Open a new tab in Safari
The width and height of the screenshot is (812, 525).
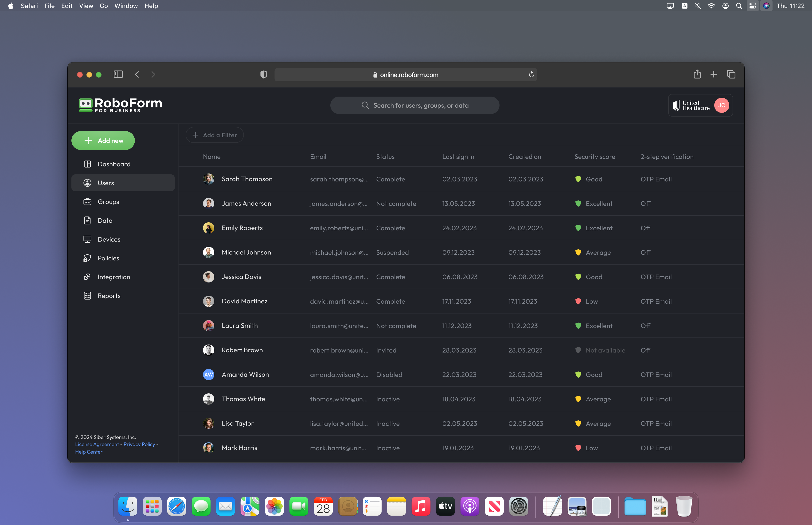pos(714,74)
